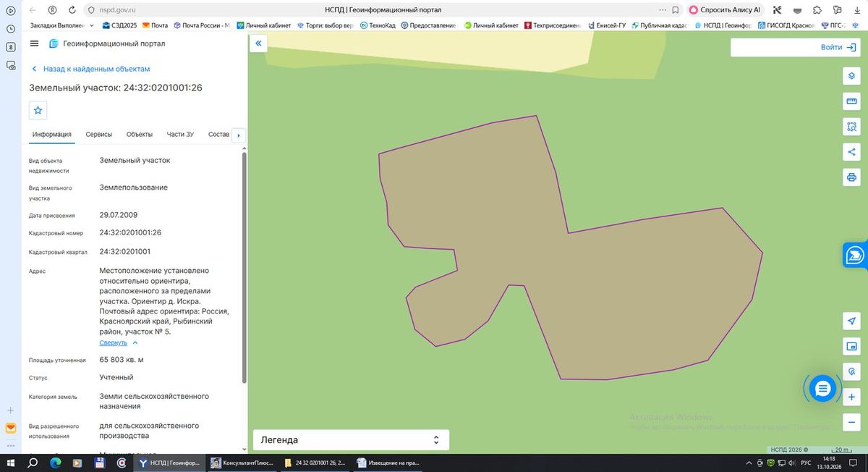This screenshot has height=472, width=868.
Task: Open browser history clock in sidebar
Action: [11, 29]
